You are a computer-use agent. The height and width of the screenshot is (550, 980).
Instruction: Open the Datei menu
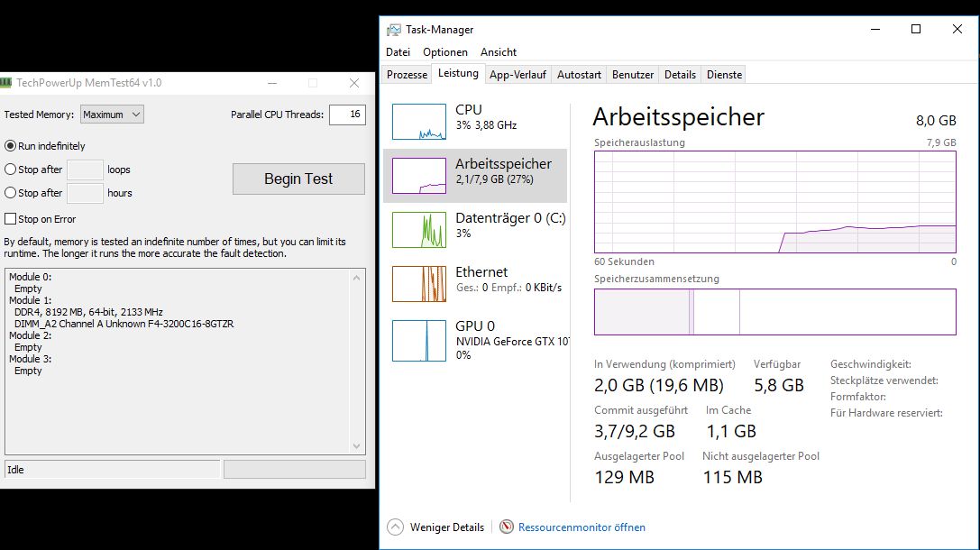(x=398, y=52)
